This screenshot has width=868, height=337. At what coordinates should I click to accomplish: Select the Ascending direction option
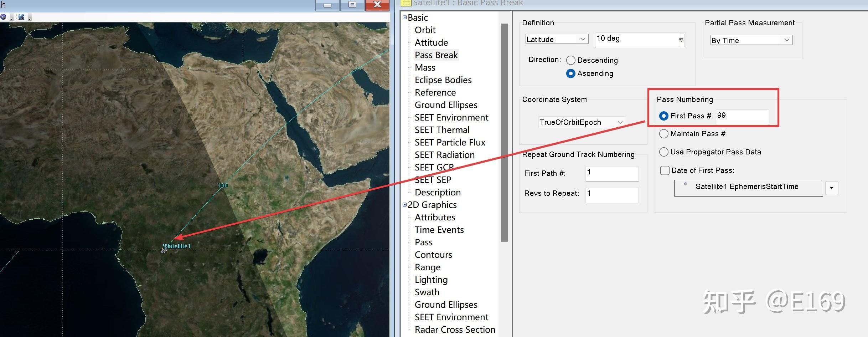pyautogui.click(x=570, y=73)
